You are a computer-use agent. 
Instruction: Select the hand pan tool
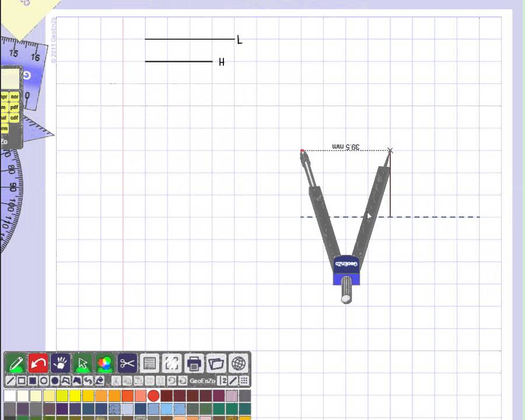click(60, 363)
